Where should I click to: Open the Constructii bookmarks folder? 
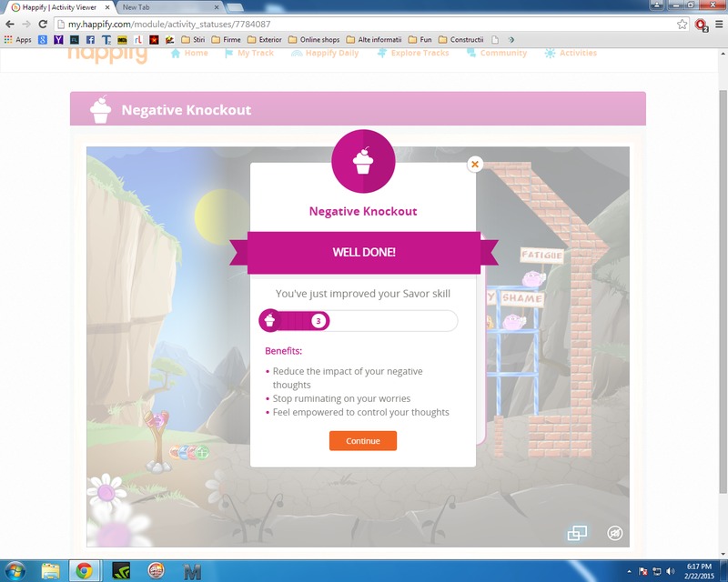click(461, 39)
